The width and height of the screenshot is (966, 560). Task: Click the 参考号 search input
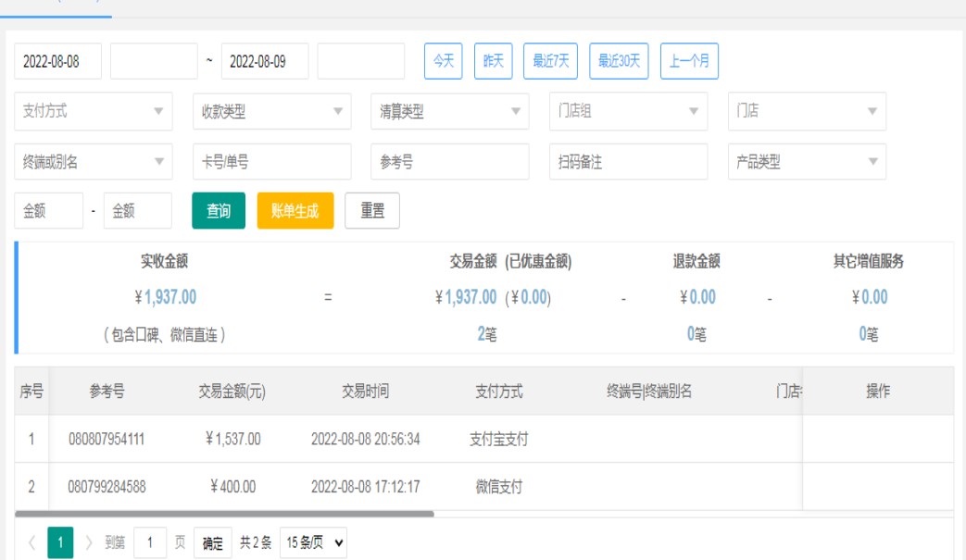pyautogui.click(x=449, y=162)
